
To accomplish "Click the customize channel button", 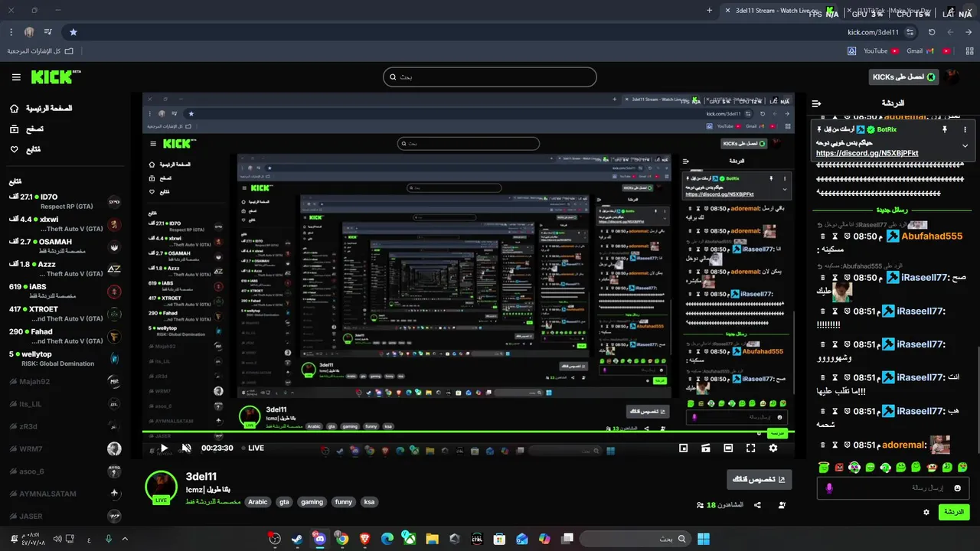I will tap(759, 480).
